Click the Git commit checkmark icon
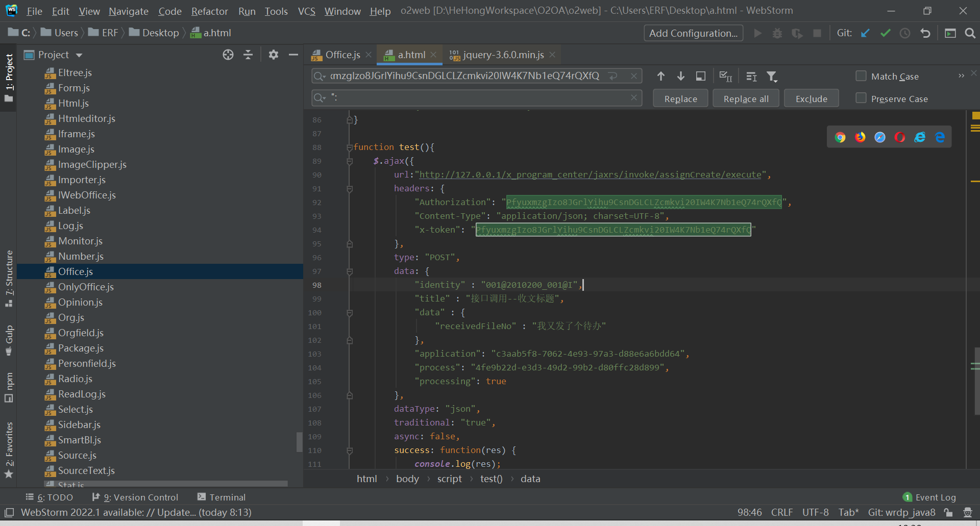 tap(885, 33)
